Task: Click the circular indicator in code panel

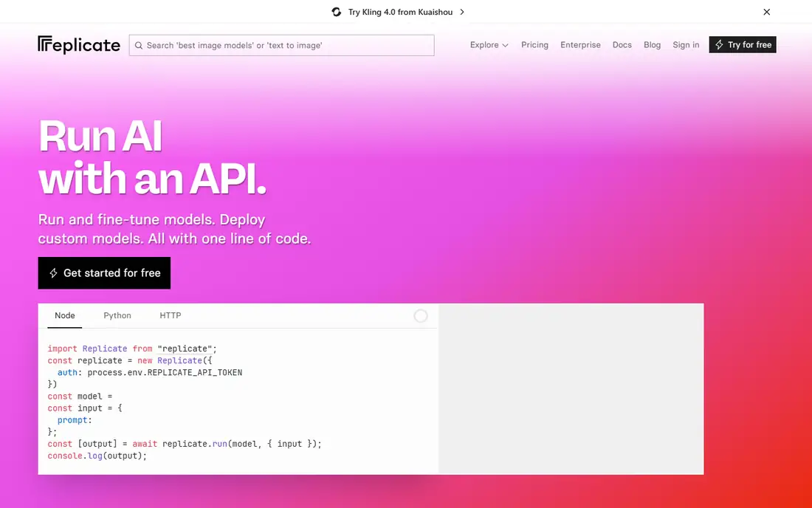Action: coord(421,316)
